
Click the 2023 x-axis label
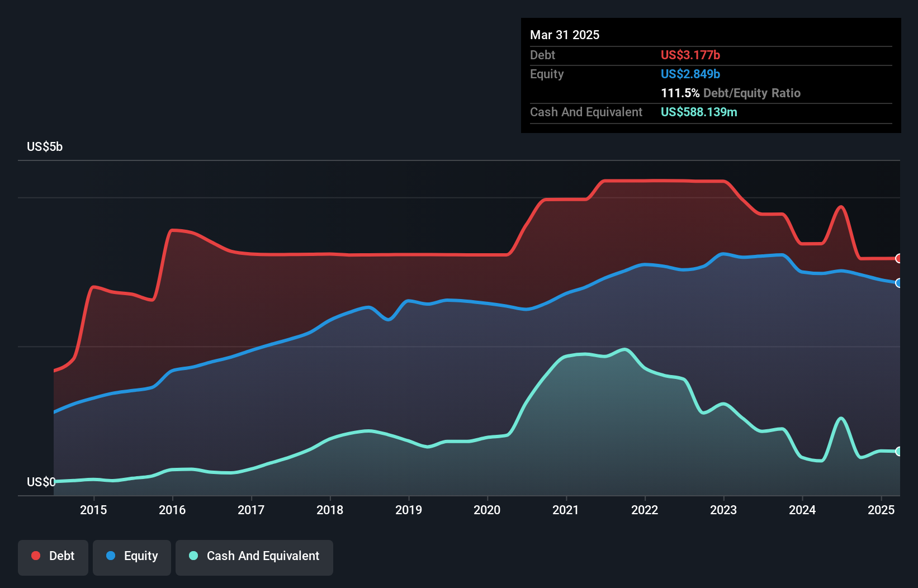click(723, 510)
